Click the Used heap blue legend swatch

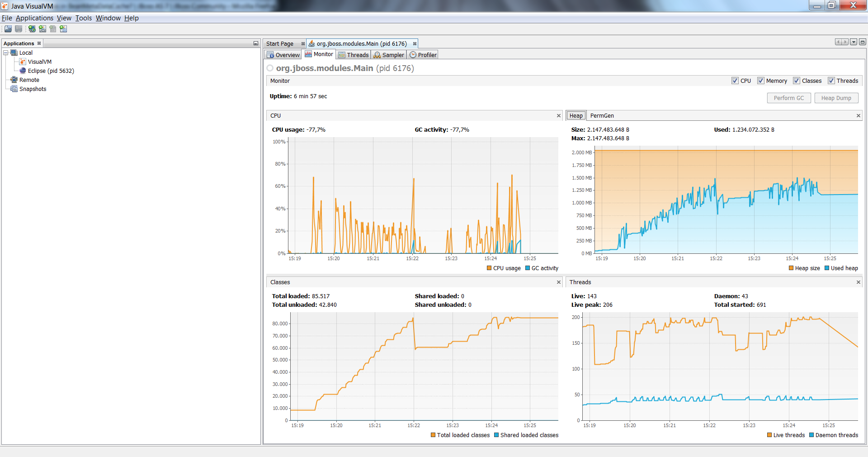[x=827, y=268]
